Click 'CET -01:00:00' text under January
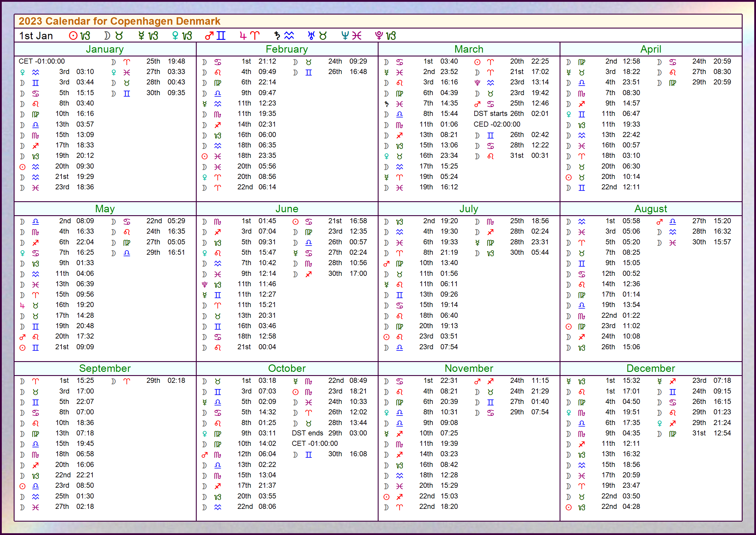This screenshot has width=756, height=535. pyautogui.click(x=42, y=61)
